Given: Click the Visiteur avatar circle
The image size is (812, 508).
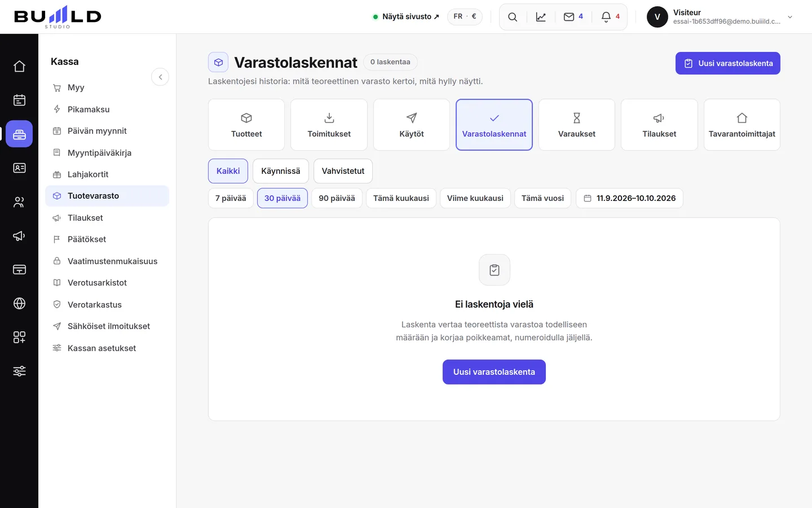Looking at the screenshot, I should tap(657, 17).
